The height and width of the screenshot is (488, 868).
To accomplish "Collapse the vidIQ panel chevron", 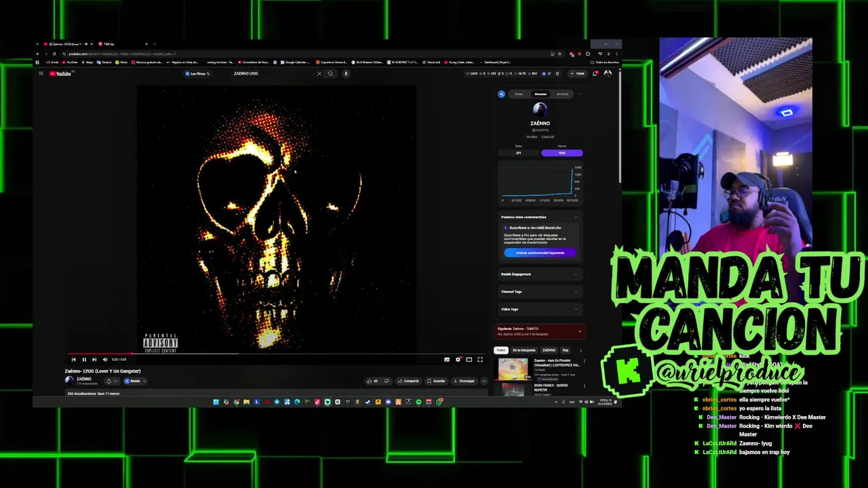I will tap(580, 94).
